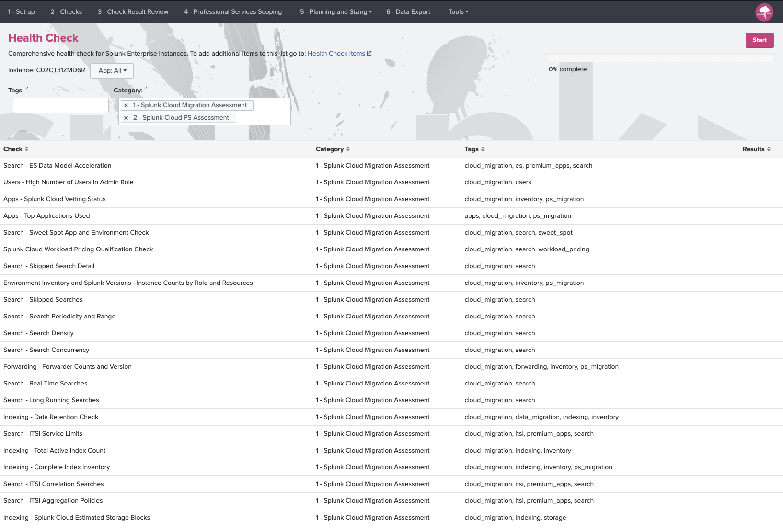
Task: Expand the Tools menu
Action: click(459, 11)
